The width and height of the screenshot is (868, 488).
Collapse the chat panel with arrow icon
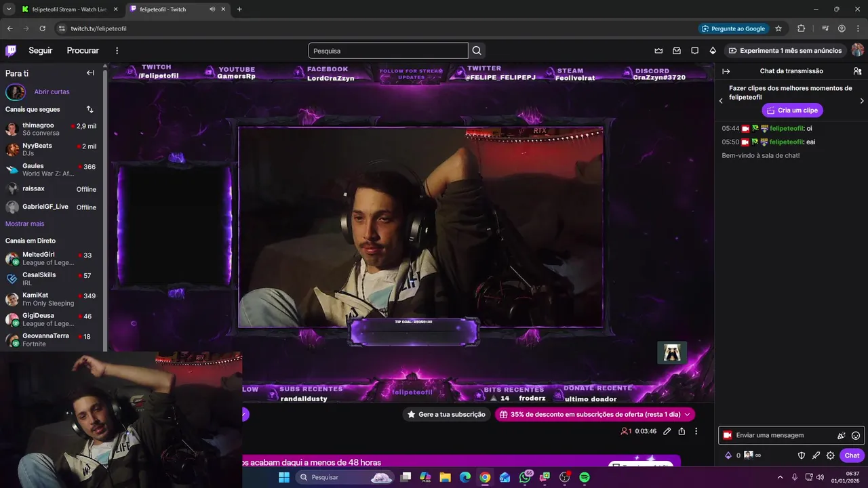click(726, 71)
